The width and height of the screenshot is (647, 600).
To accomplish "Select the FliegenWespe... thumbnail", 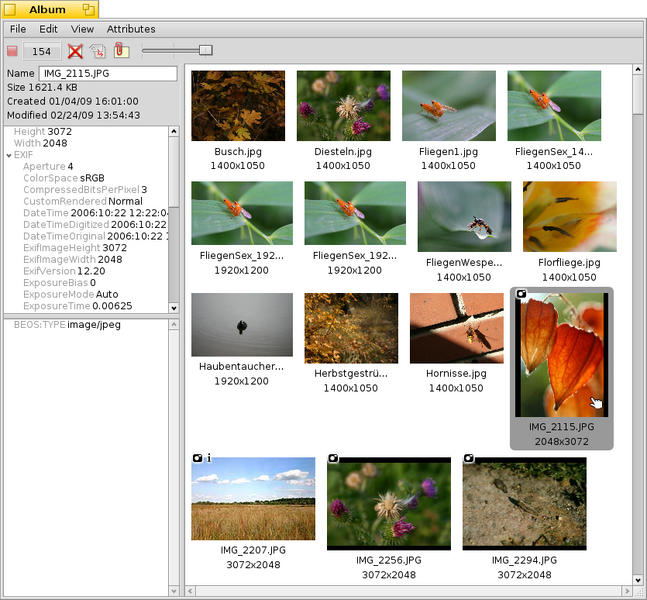I will (x=464, y=217).
